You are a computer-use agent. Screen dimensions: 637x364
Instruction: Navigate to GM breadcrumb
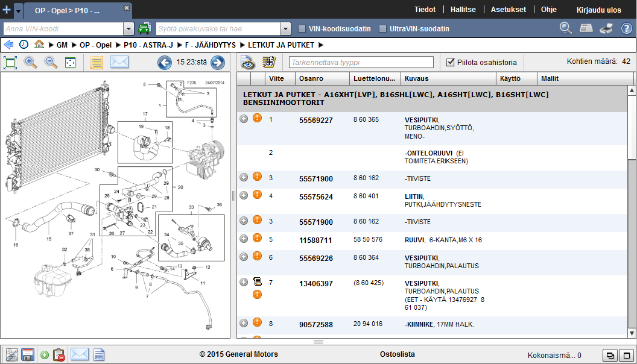coord(62,45)
